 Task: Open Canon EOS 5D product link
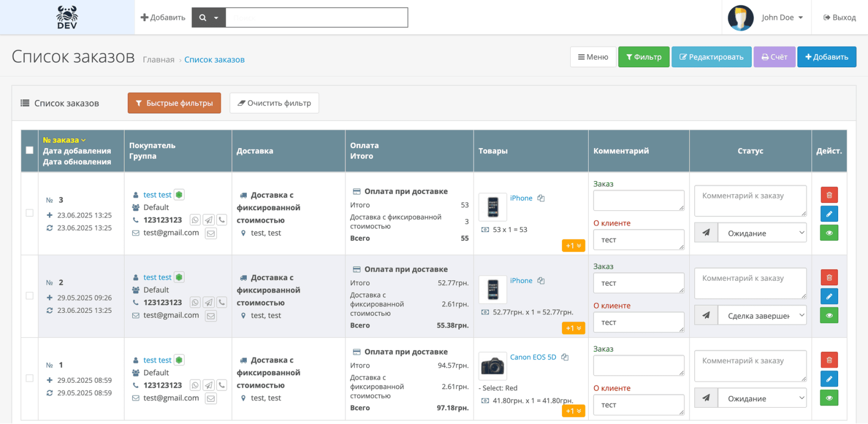pos(533,357)
